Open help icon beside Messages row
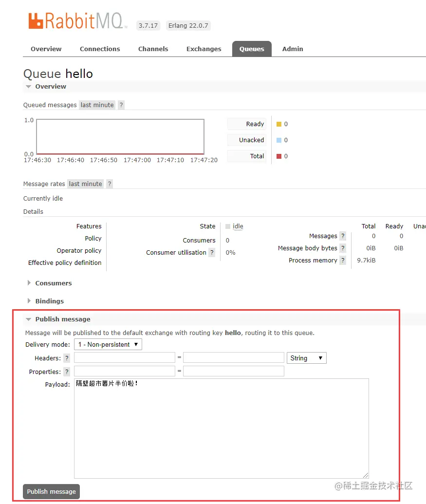Screen dimensions: 426x504 [x=343, y=236]
